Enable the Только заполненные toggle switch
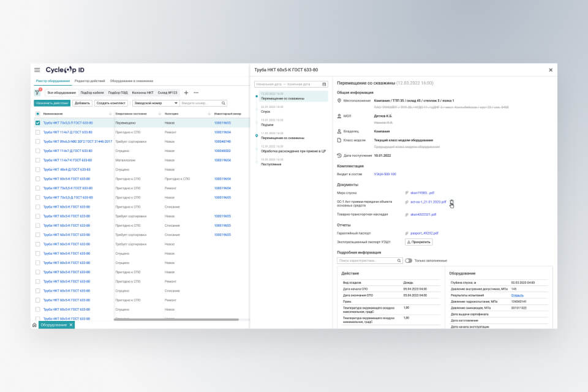The height and width of the screenshot is (392, 588). click(x=409, y=260)
